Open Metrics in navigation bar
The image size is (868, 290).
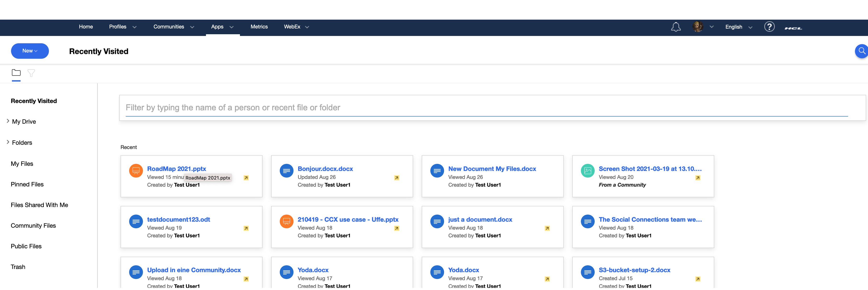[x=259, y=27]
